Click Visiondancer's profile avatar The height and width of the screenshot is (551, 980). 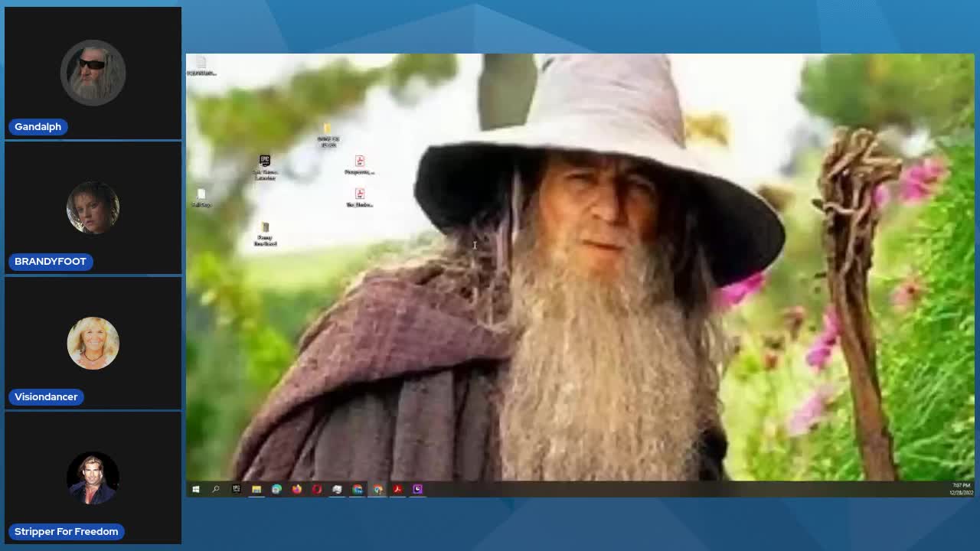click(93, 343)
